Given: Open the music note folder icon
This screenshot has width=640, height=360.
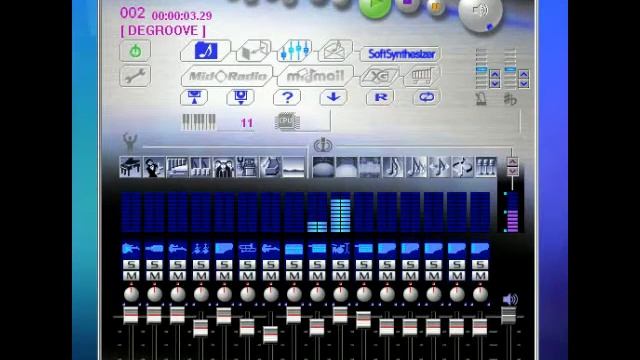Looking at the screenshot, I should tap(206, 51).
